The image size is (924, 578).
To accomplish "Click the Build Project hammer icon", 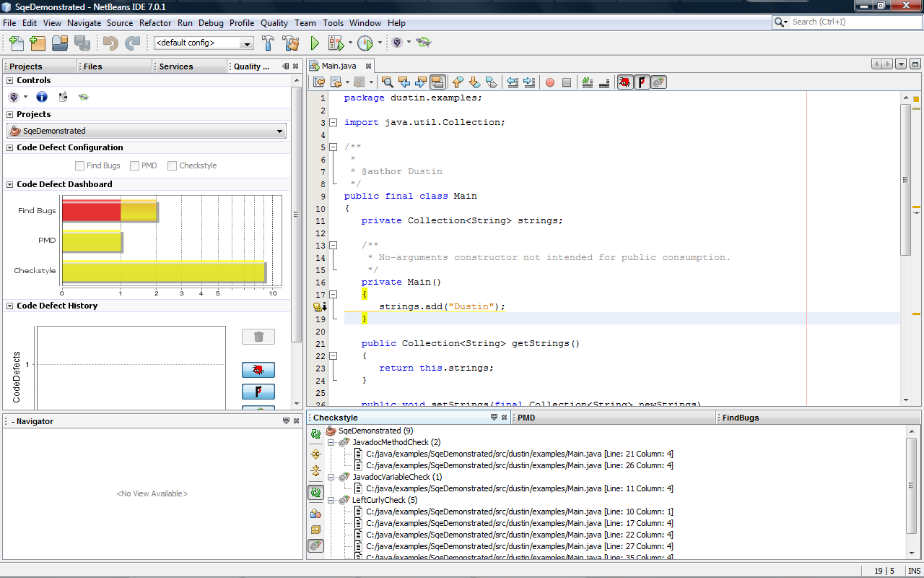I will point(268,43).
